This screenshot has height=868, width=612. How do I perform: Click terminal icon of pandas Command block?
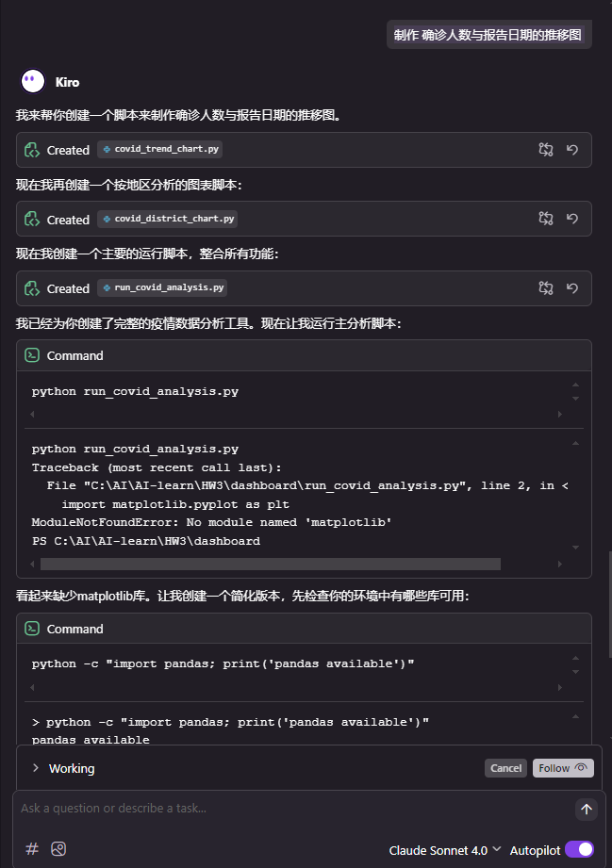32,629
